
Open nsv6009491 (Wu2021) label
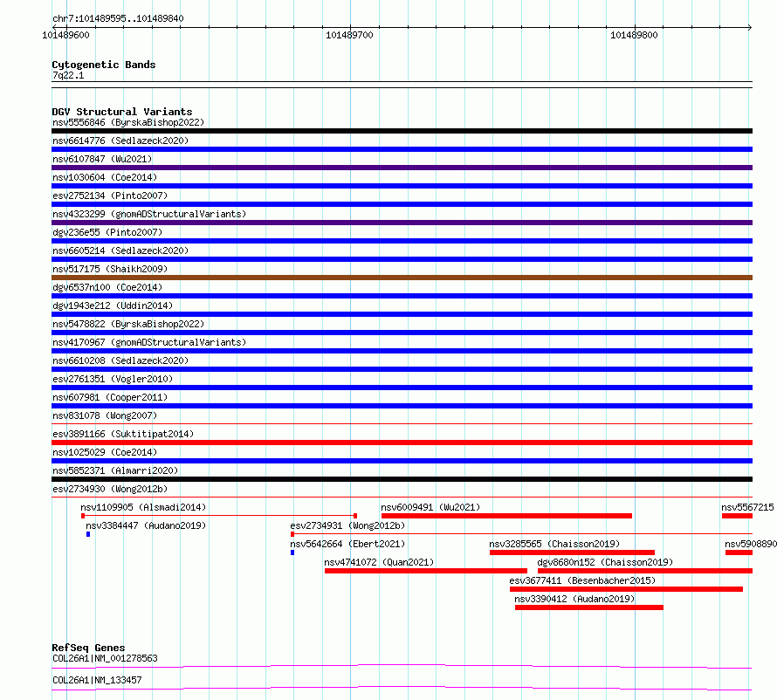coord(430,507)
